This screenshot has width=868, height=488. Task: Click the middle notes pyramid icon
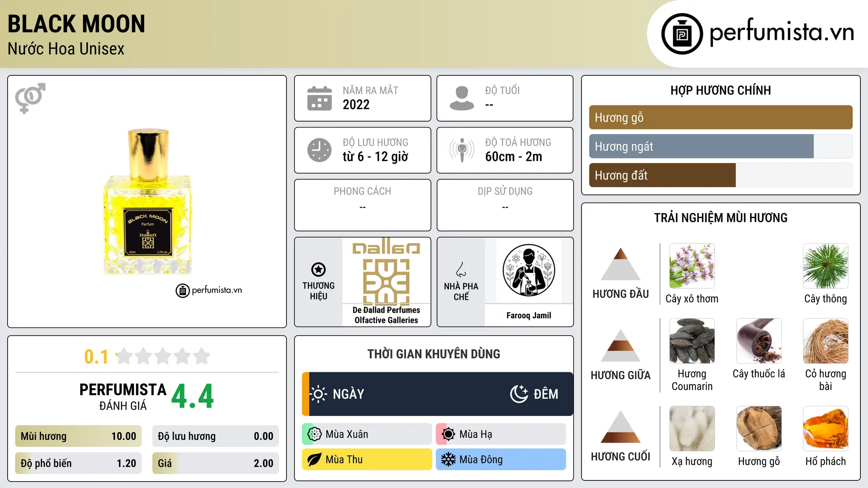(x=620, y=345)
